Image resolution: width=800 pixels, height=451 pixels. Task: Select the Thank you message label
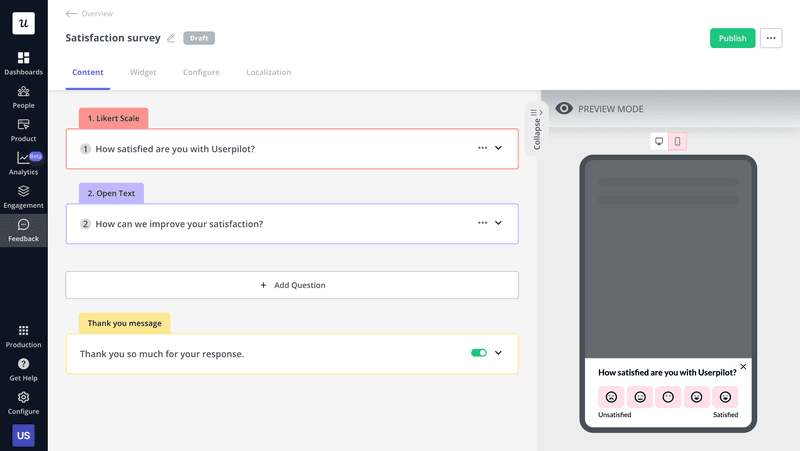124,323
